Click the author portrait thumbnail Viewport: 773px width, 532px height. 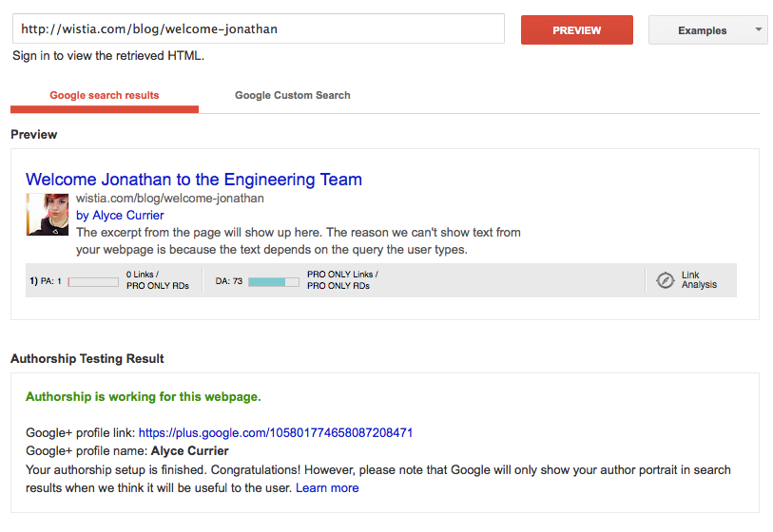[x=48, y=215]
